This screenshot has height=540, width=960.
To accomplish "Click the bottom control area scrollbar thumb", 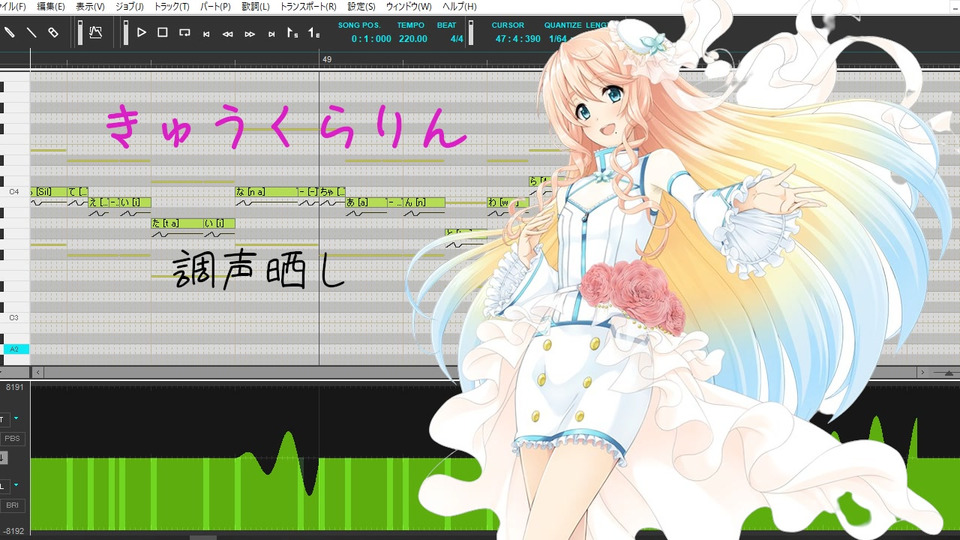I will pyautogui.click(x=203, y=537).
